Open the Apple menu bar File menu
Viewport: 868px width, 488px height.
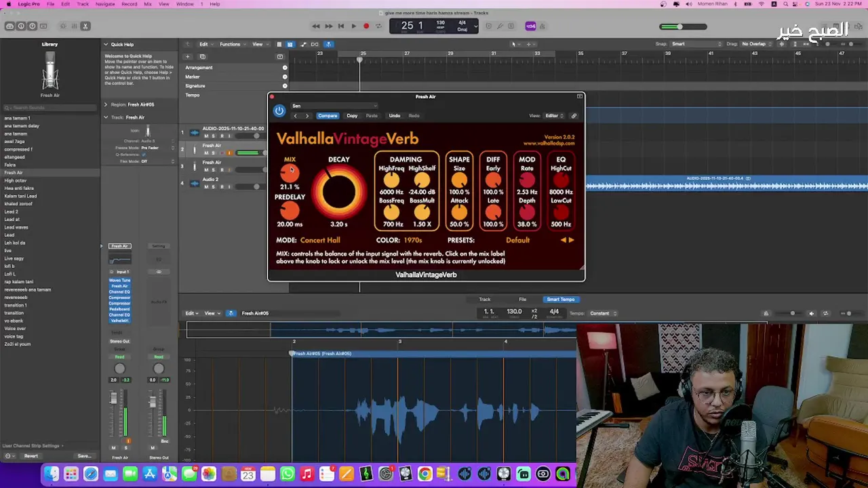(50, 4)
